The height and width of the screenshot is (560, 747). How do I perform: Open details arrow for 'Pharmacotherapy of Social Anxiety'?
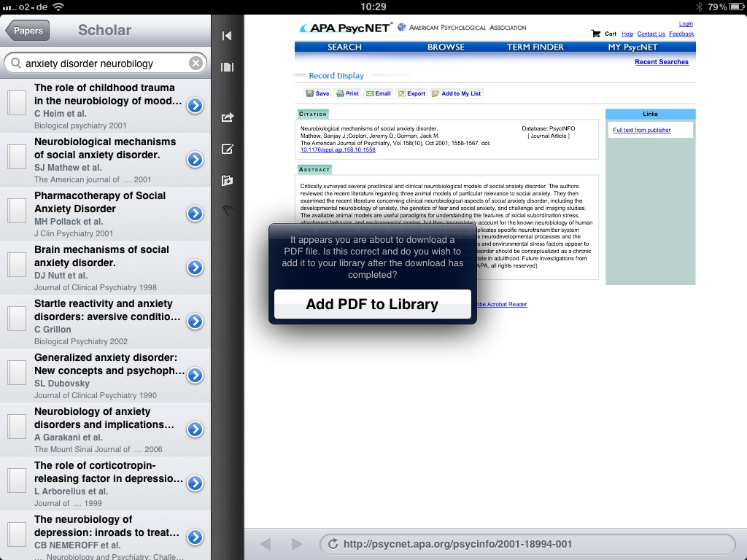[195, 214]
